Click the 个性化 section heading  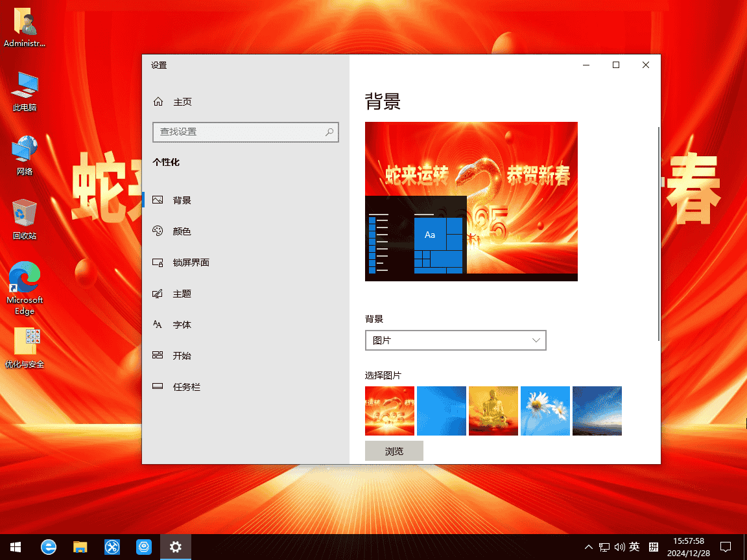tap(166, 162)
